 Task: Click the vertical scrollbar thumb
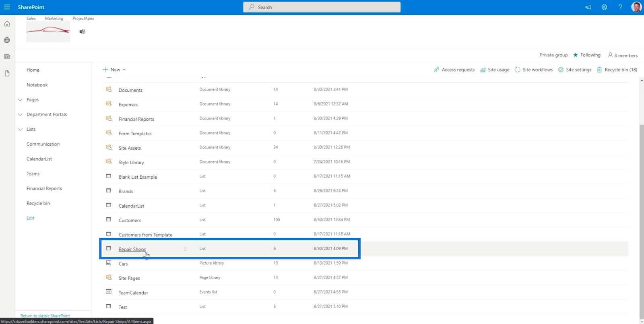pos(642,221)
